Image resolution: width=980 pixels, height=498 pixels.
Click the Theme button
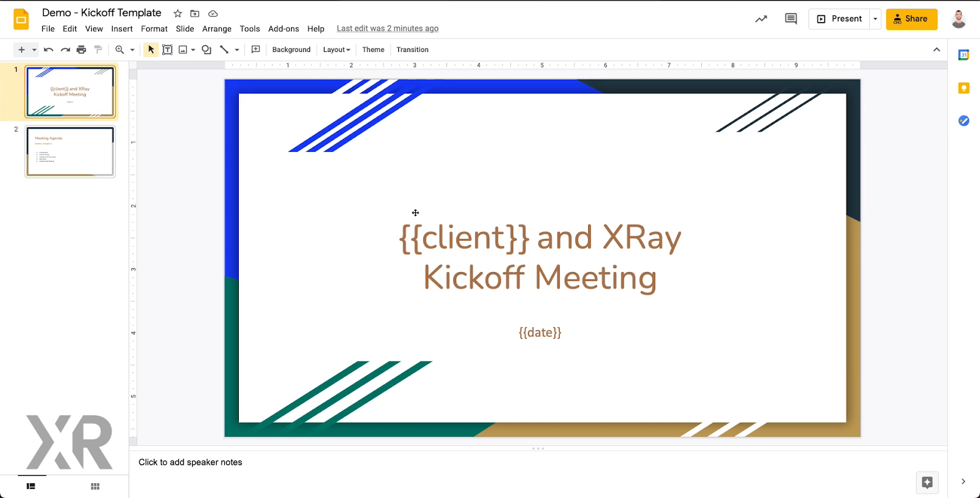click(x=373, y=50)
